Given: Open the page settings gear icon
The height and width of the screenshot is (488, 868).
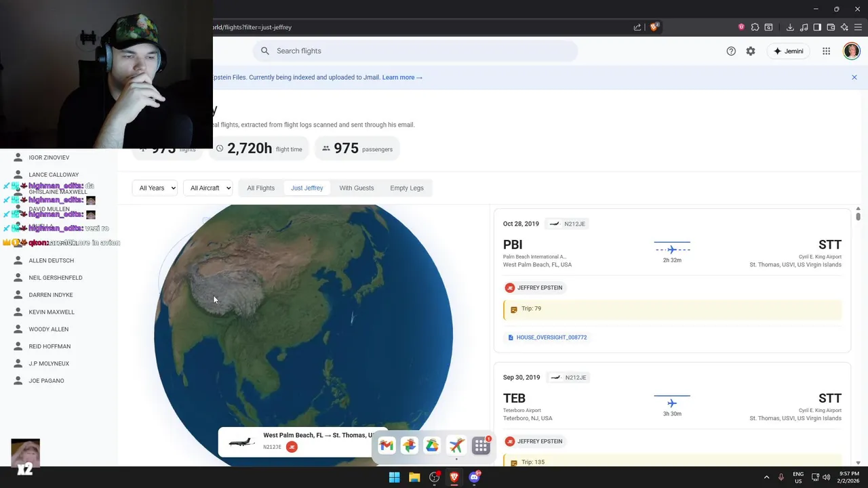Looking at the screenshot, I should [x=751, y=51].
